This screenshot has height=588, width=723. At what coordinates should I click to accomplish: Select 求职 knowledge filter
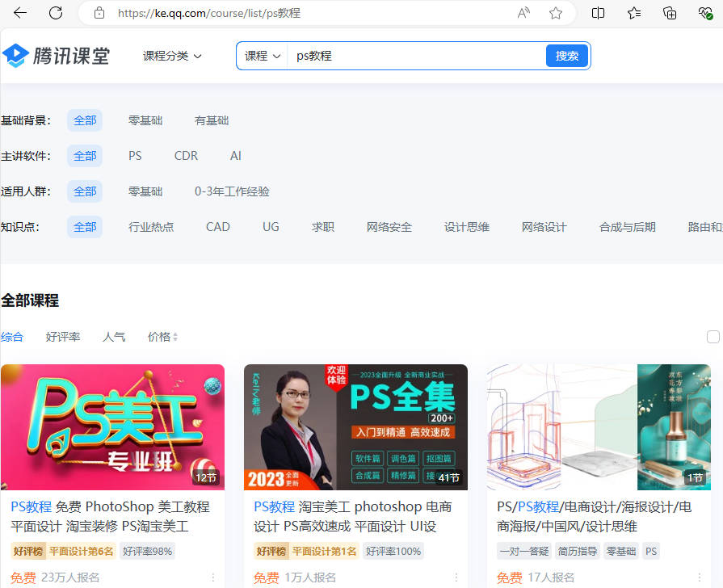323,227
